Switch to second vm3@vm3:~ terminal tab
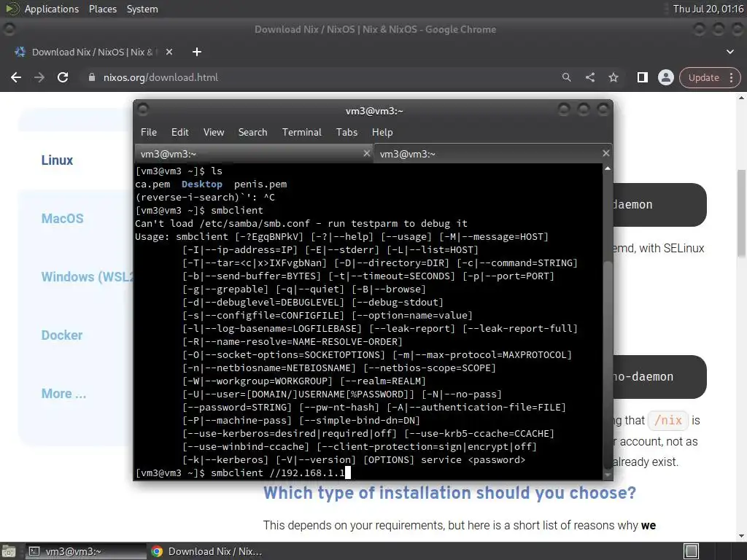 tap(492, 154)
